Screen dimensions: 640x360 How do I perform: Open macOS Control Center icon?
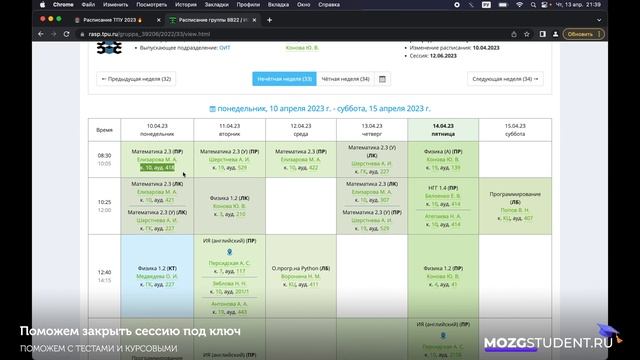point(545,5)
